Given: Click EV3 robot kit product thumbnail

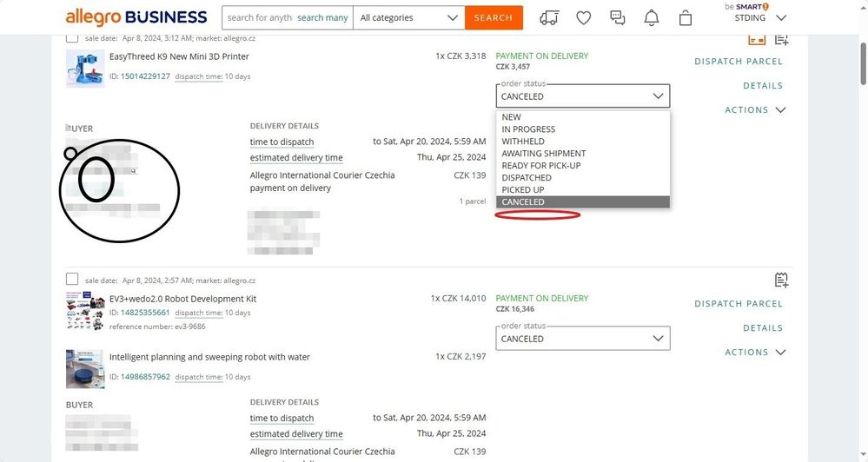Looking at the screenshot, I should coord(85,311).
